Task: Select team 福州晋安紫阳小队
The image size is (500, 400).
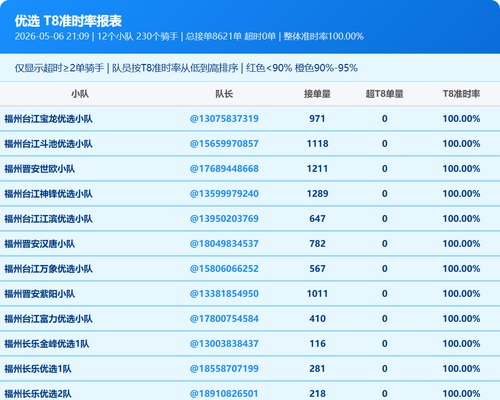Action: coord(39,294)
